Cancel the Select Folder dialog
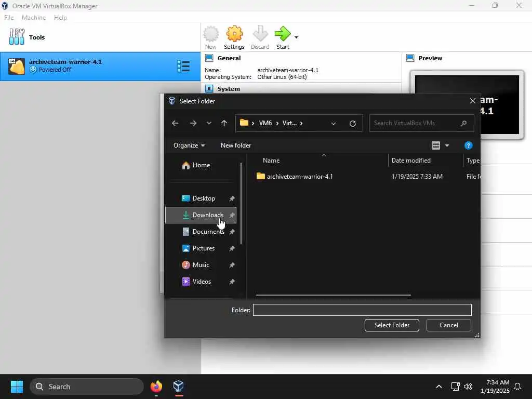This screenshot has height=399, width=532. coord(448,325)
